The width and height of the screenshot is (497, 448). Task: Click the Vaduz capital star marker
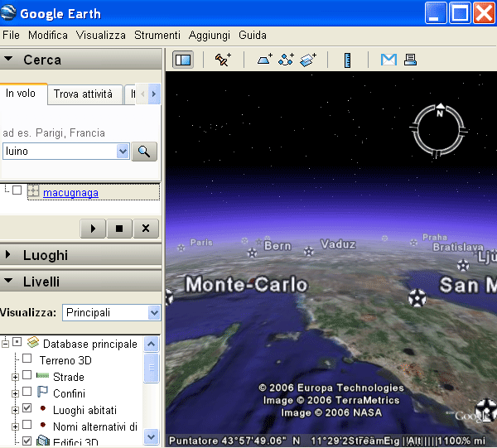point(308,251)
